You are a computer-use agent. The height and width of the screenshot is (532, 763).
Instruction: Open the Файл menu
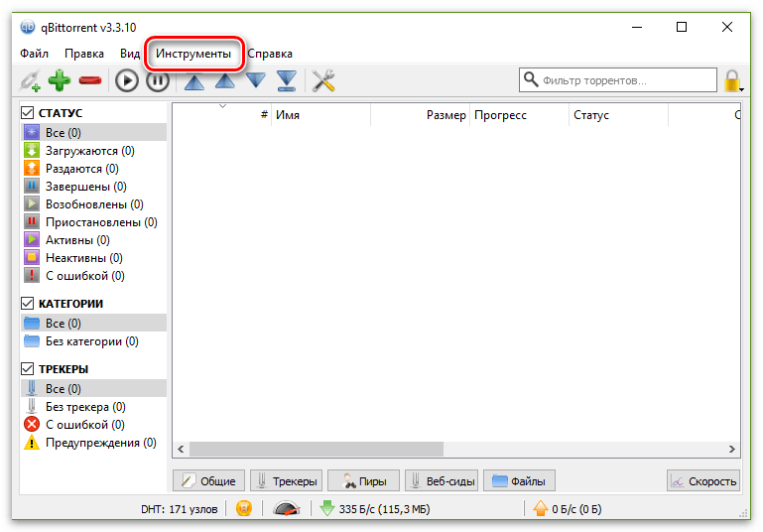pyautogui.click(x=34, y=54)
